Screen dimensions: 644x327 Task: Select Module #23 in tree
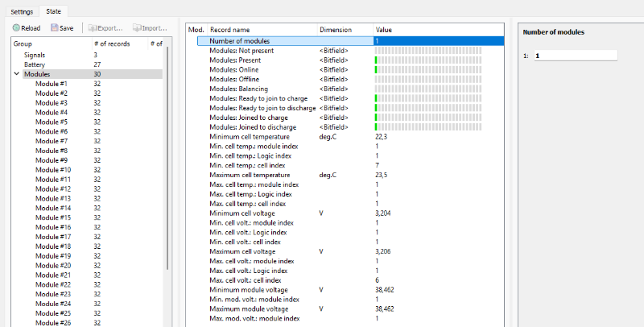point(53,294)
